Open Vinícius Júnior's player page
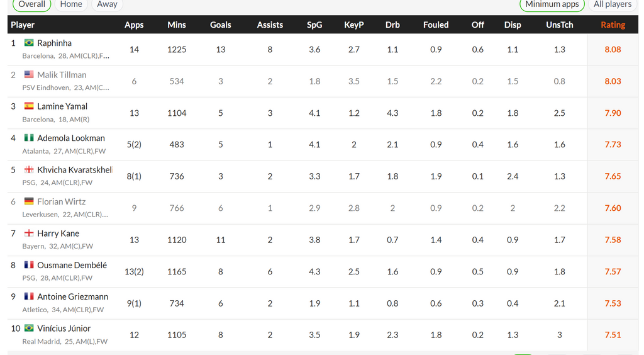 [x=64, y=329]
